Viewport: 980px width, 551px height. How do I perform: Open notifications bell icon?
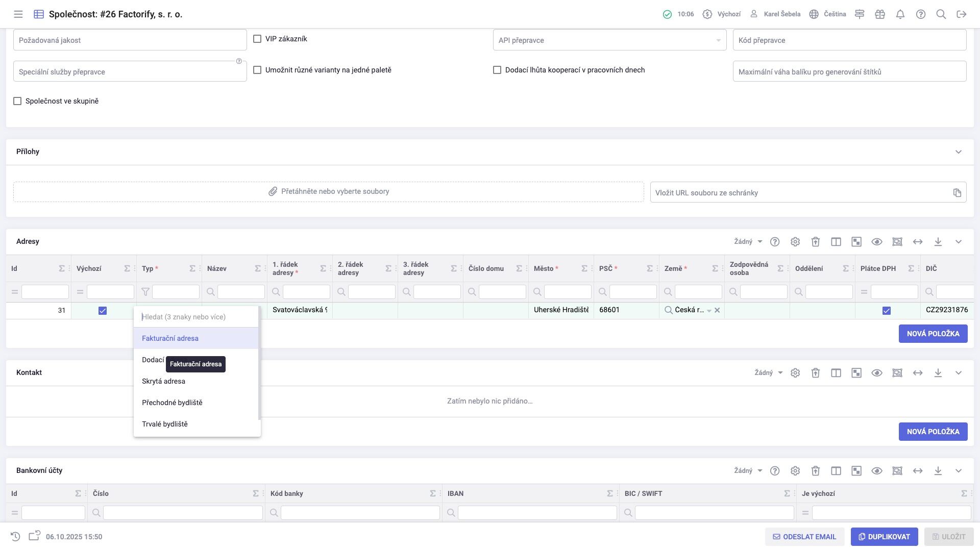[x=900, y=14]
